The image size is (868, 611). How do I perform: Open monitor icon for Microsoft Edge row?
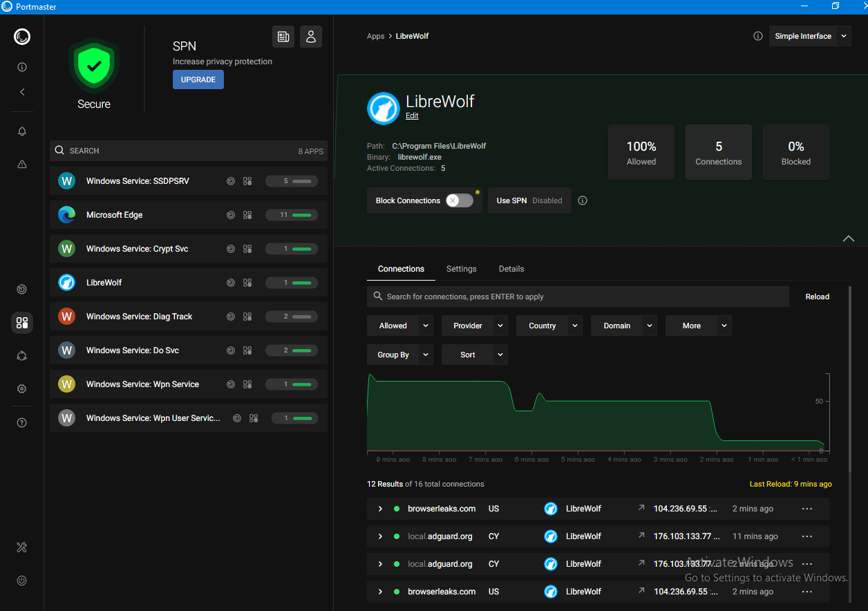tap(231, 215)
